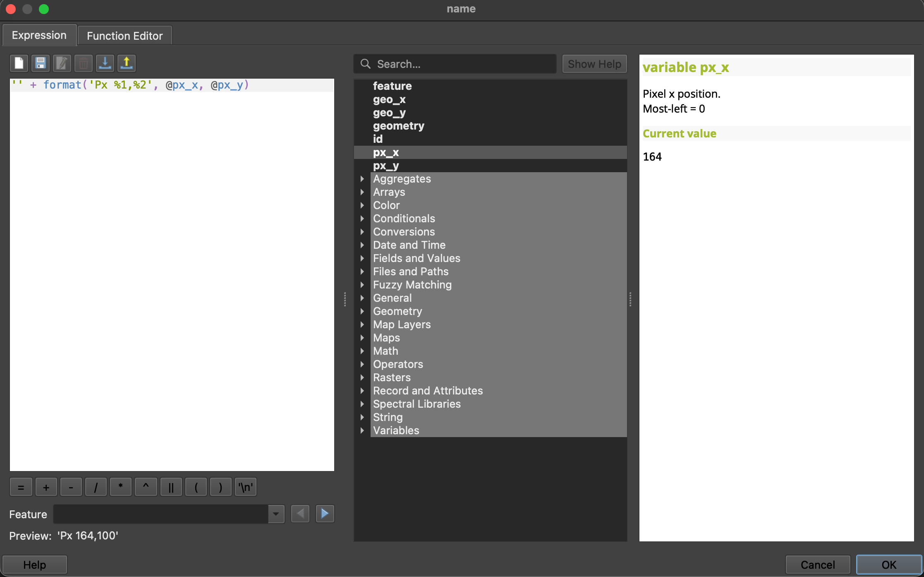Clear editor with the new expression icon
924x577 pixels.
click(x=19, y=63)
